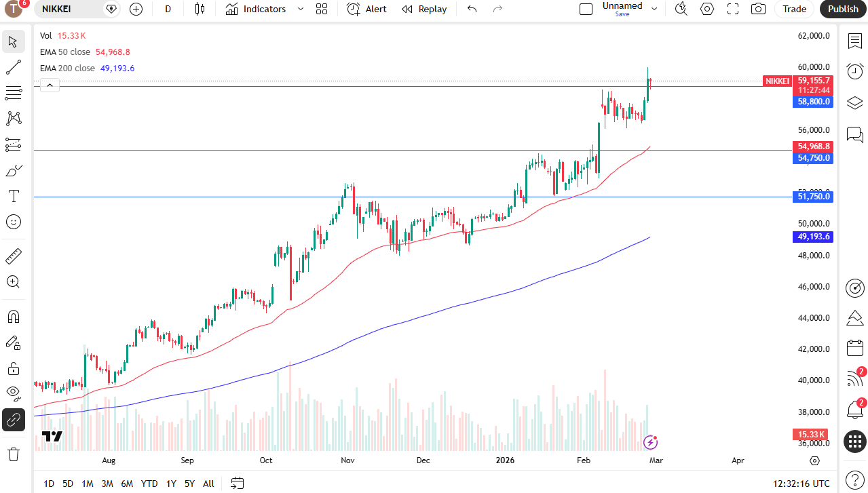Expand the manage layouts dropdown arrow
This screenshot has width=868, height=493.
click(654, 9)
